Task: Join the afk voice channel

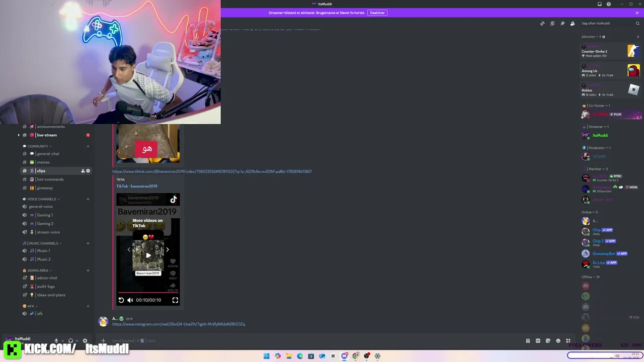Action: pyautogui.click(x=56, y=314)
